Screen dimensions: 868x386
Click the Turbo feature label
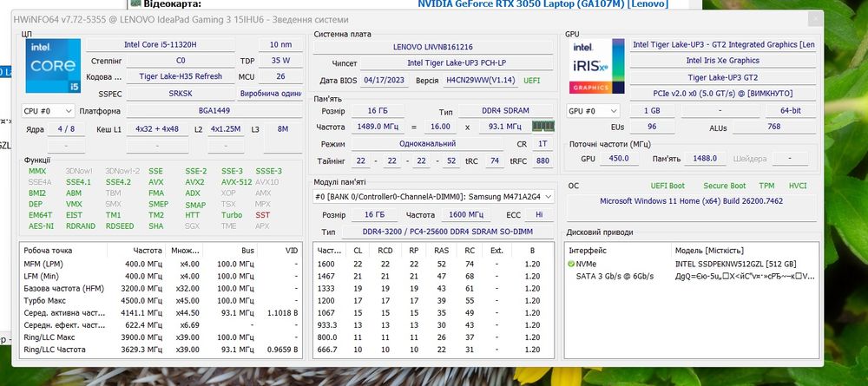coord(232,215)
